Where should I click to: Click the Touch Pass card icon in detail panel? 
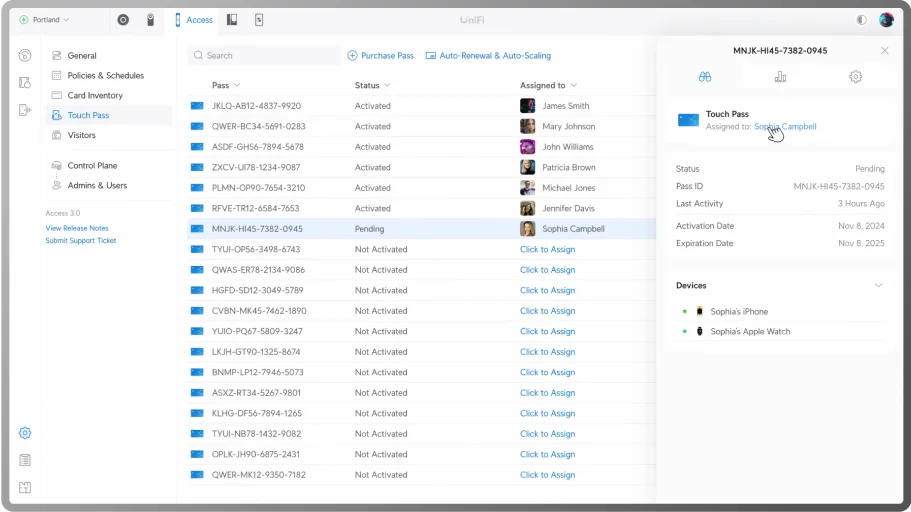pyautogui.click(x=688, y=120)
